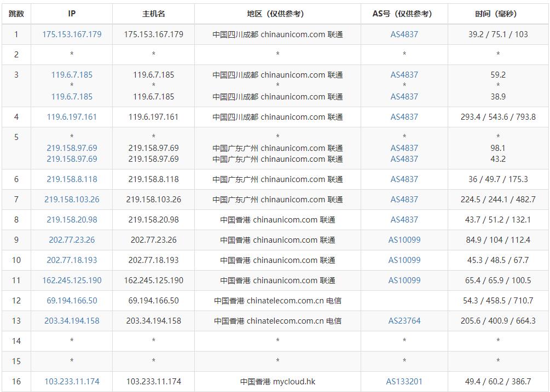This screenshot has height=392, width=550.
Task: Select hop 12 region 中国香港 chinatelecom.com.cn 电信
Action: click(277, 301)
